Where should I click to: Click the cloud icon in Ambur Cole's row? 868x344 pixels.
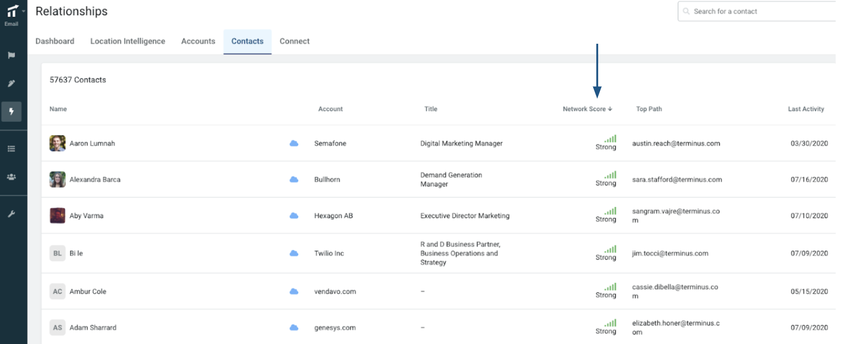point(294,291)
